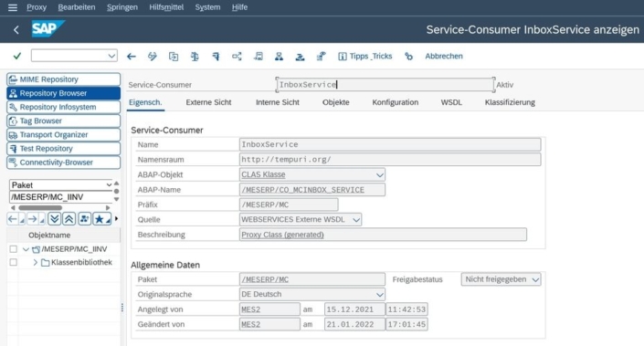The width and height of the screenshot is (644, 346).
Task: Click the other object copy-arrow toolbar icon
Action: click(x=174, y=57)
